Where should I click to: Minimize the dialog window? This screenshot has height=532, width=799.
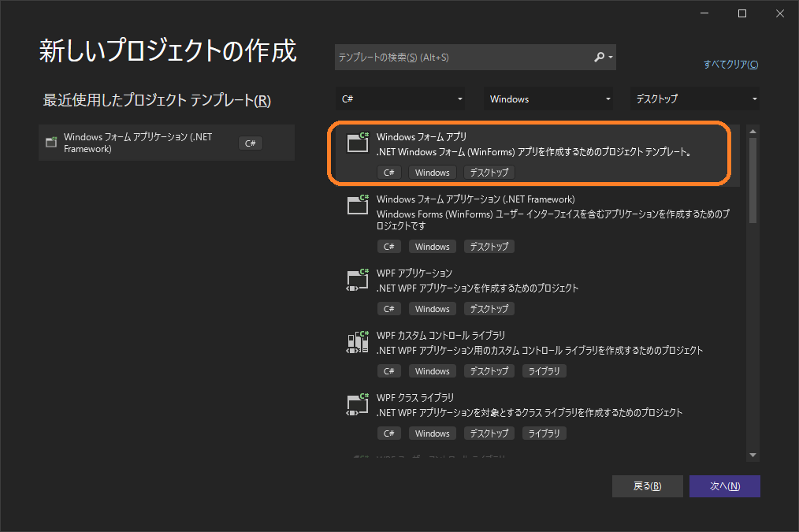(x=704, y=13)
